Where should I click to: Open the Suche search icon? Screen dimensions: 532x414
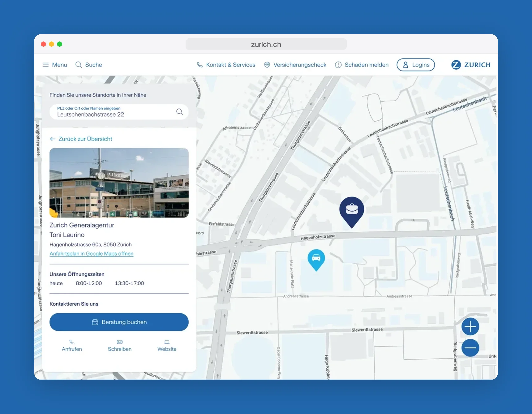pos(79,65)
